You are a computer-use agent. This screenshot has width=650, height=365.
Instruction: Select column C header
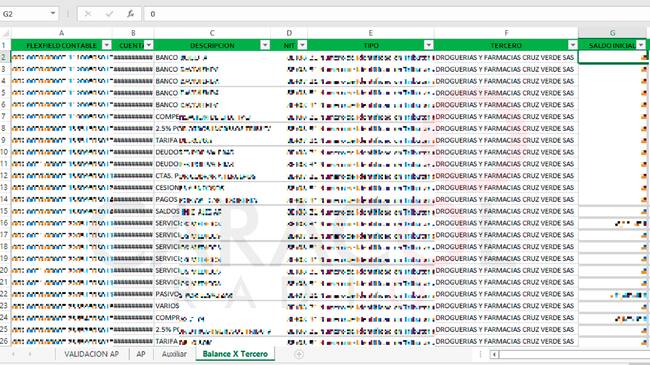coord(212,33)
